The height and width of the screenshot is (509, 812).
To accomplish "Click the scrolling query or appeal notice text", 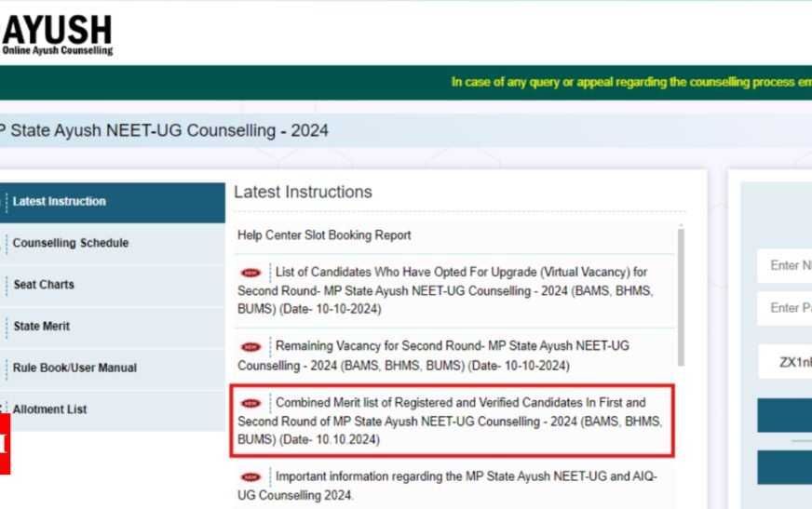I will click(631, 82).
